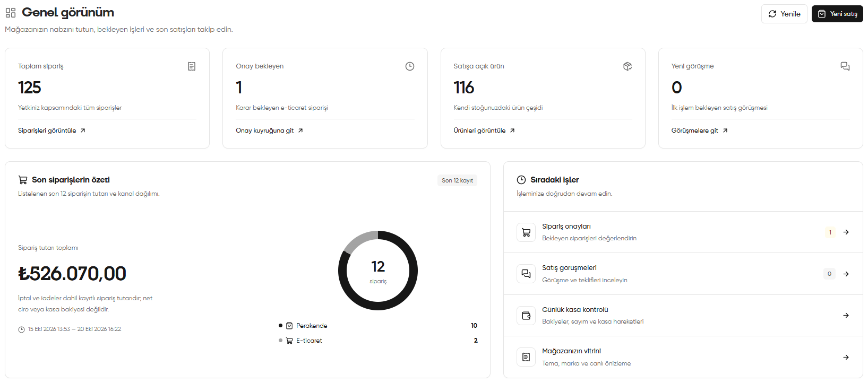
Task: Click the 12 sipariş donut chart
Action: tap(378, 271)
